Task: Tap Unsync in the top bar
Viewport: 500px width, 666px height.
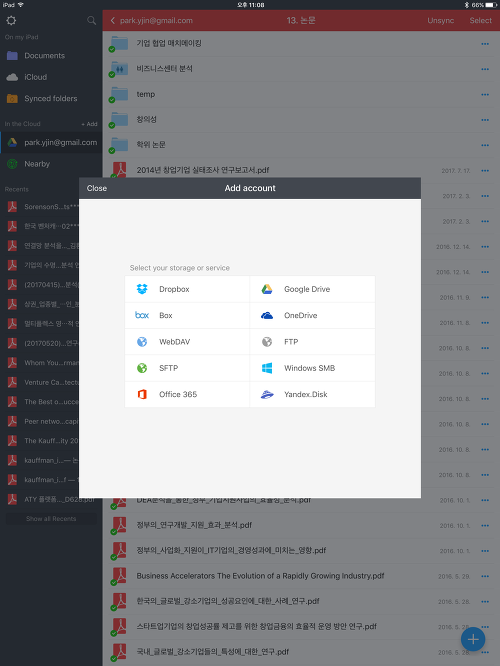Action: pos(441,20)
